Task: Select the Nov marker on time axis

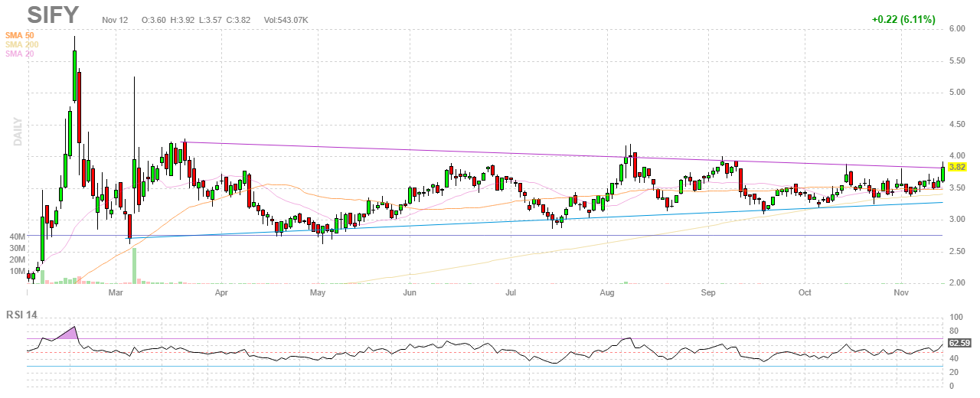Action: tap(901, 292)
